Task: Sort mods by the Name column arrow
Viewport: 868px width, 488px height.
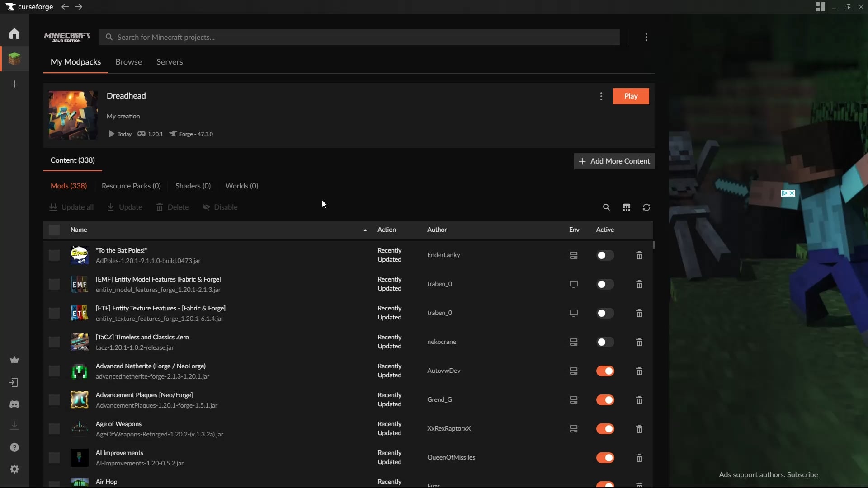Action: pos(365,230)
